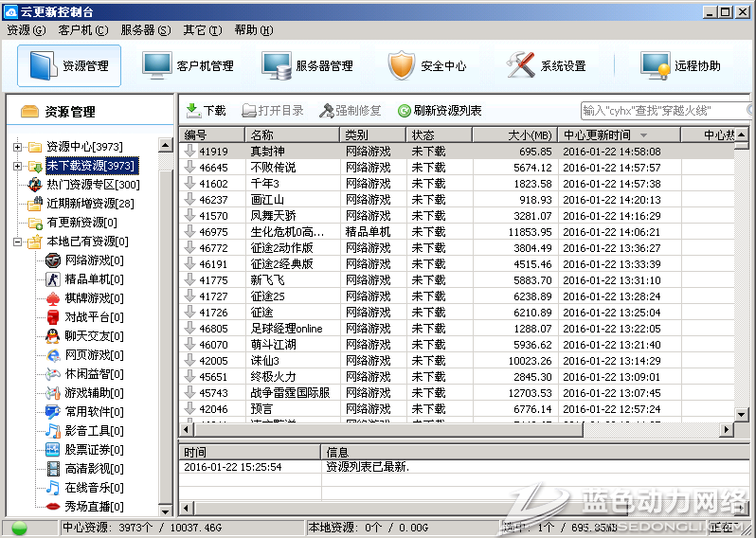Screen dimensions: 756x538
Task: Open the 资源管理 resource management section
Action: click(x=69, y=66)
